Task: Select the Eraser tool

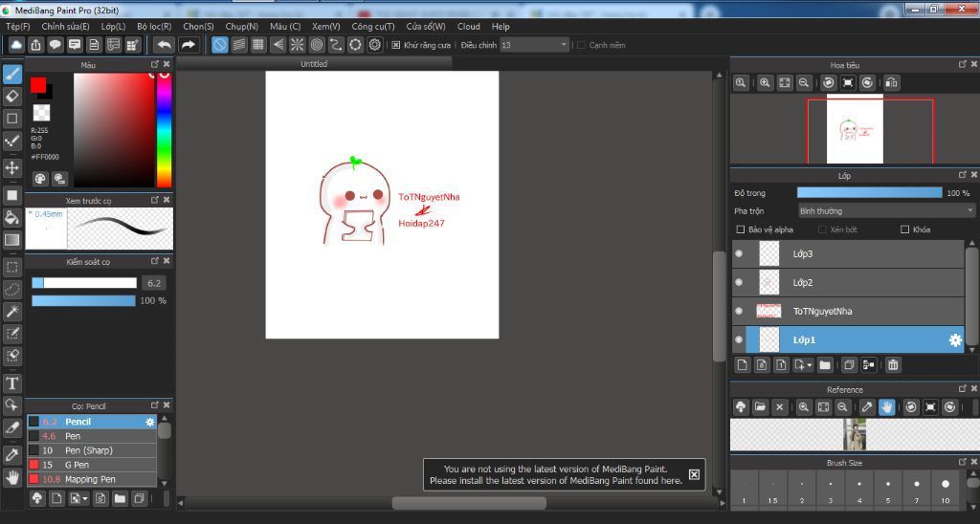Action: pos(11,97)
